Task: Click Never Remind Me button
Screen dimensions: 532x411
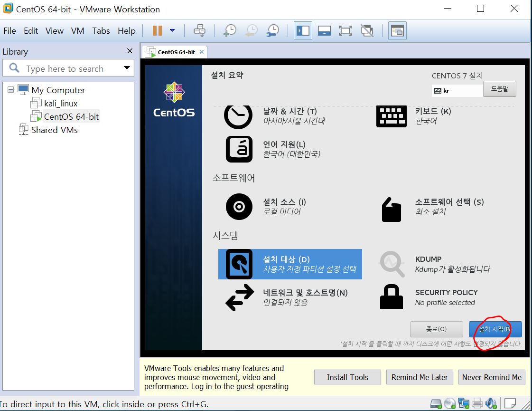Action: pyautogui.click(x=492, y=377)
